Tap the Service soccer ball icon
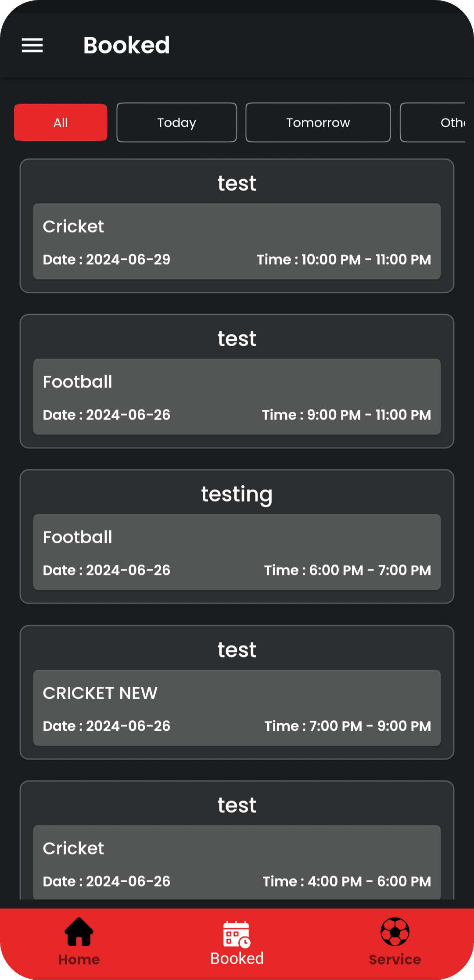This screenshot has width=474, height=980. coord(395,931)
